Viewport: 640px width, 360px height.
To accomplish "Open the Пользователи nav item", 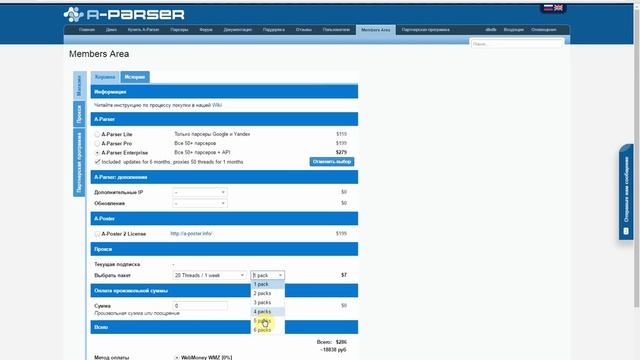I will [336, 30].
